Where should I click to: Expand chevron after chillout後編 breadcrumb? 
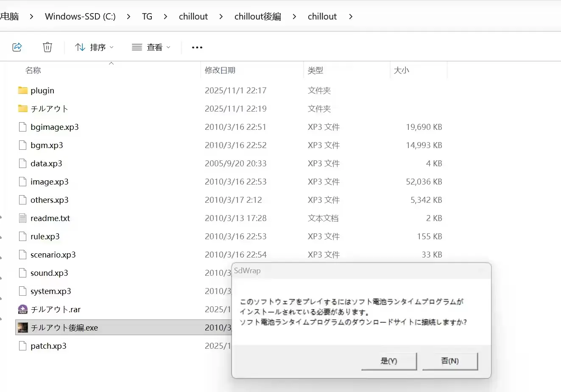click(294, 17)
